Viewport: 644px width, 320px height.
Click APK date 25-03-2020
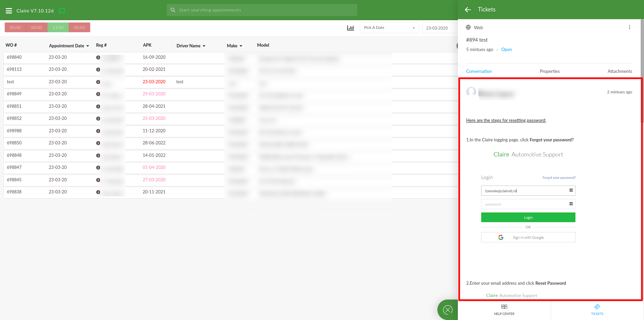154,118
